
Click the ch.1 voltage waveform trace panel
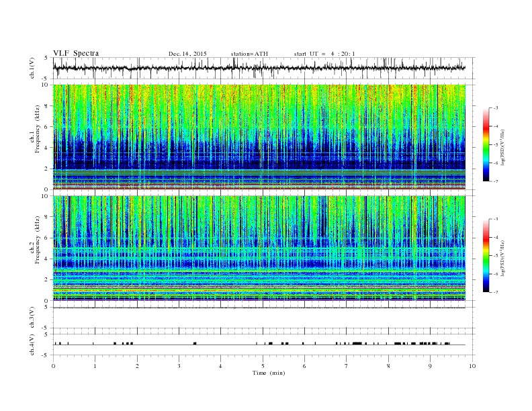(264, 68)
